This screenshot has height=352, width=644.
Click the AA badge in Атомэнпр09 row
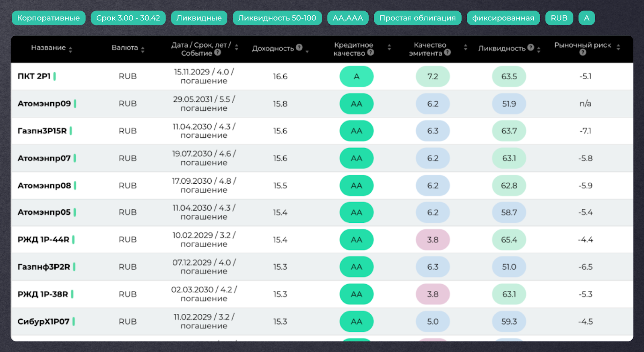coord(357,104)
